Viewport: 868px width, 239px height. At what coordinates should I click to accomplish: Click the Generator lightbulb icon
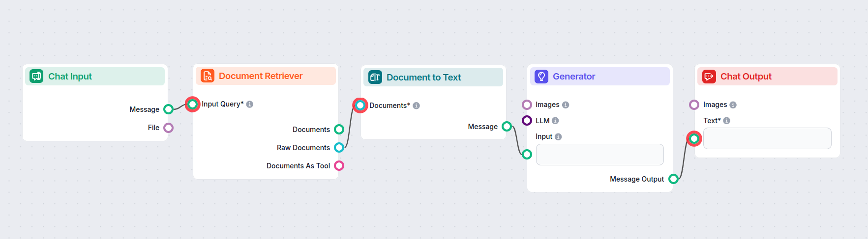[x=541, y=76]
